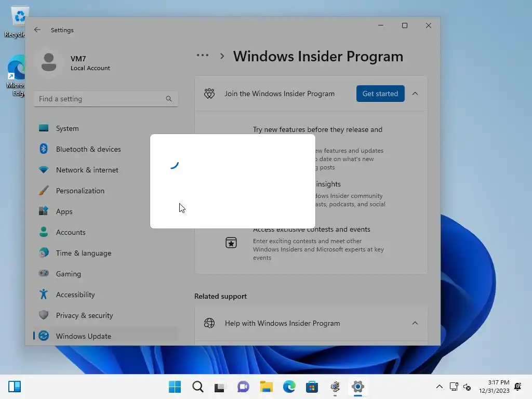Image resolution: width=532 pixels, height=399 pixels.
Task: Open the Widgets panel on the taskbar
Action: click(x=15, y=387)
